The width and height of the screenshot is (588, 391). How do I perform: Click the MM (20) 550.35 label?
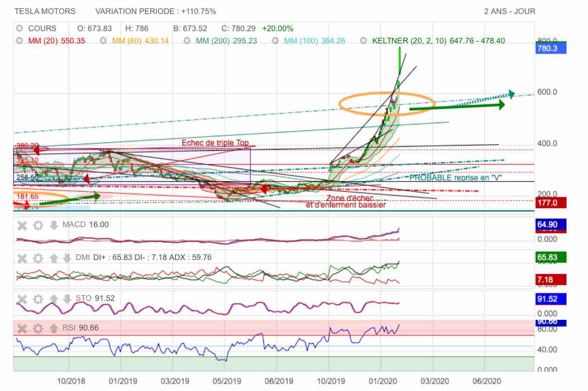coord(57,41)
